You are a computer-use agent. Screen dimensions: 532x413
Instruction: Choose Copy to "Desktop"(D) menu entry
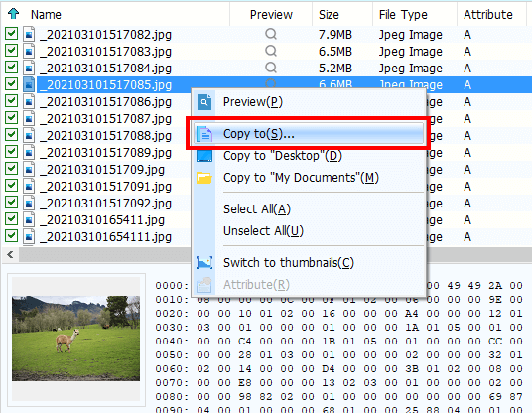point(309,156)
